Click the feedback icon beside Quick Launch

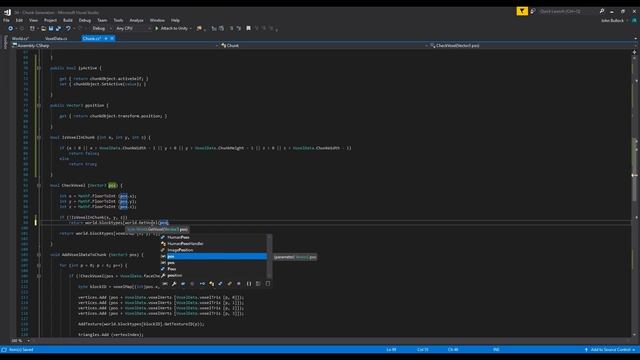pyautogui.click(x=533, y=11)
